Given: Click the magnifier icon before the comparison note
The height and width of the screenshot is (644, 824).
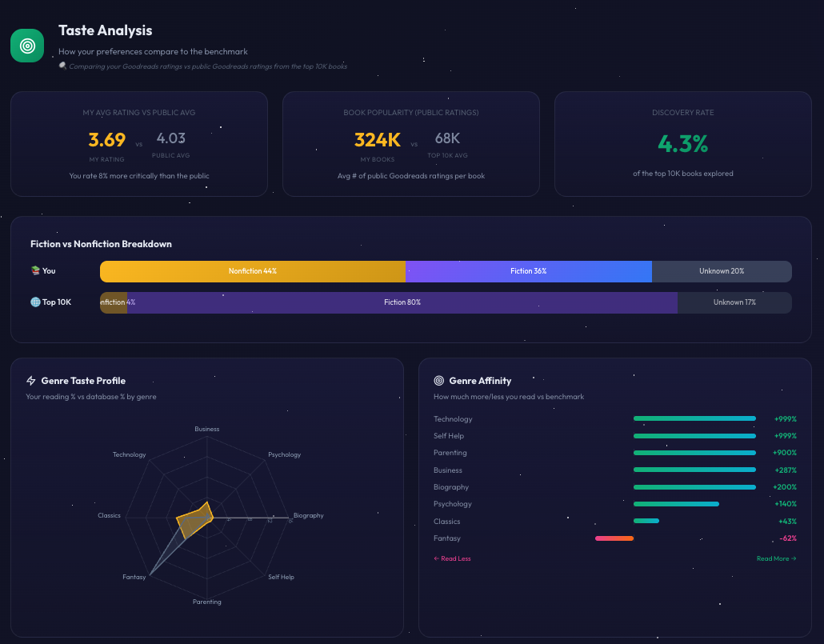Looking at the screenshot, I should pyautogui.click(x=62, y=66).
